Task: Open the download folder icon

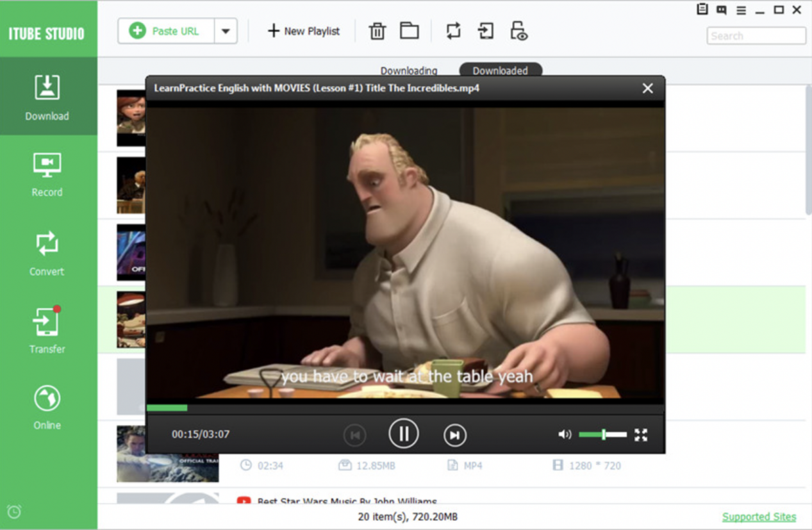Action: (409, 31)
